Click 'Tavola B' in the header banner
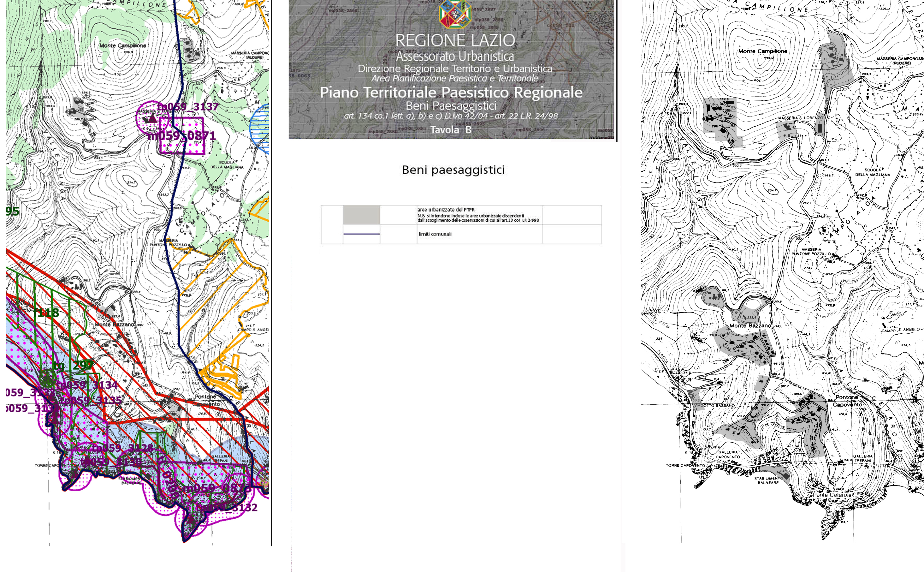Viewport: 924px width, 572px height. coord(451,130)
